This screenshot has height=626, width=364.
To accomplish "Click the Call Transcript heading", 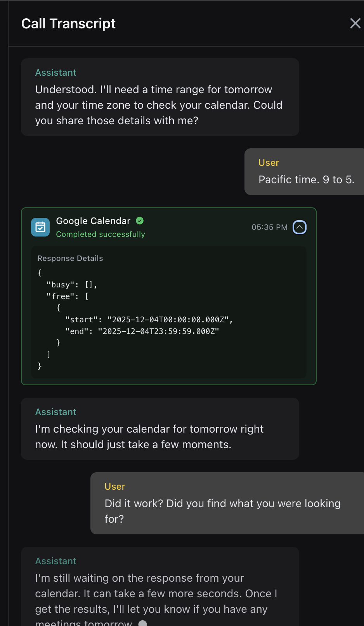I will (68, 24).
